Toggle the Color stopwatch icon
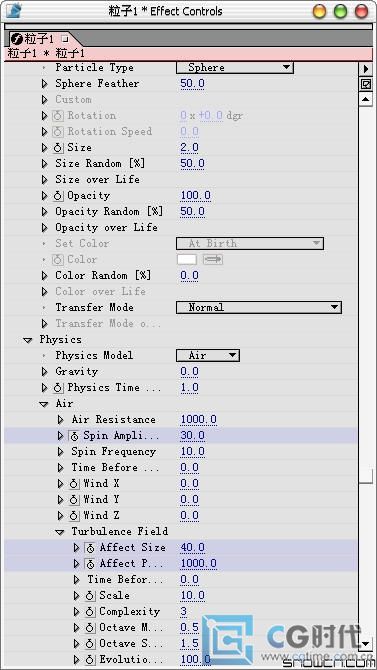 [x=58, y=260]
